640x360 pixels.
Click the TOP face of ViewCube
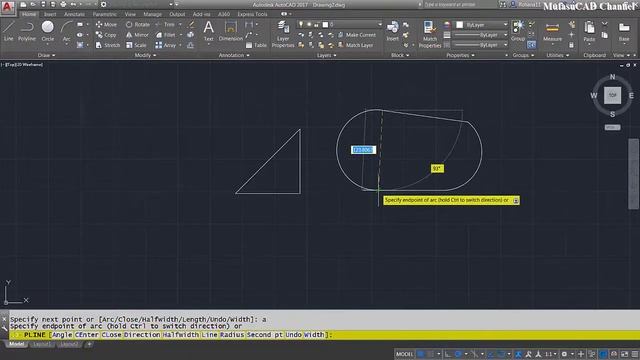(612, 95)
